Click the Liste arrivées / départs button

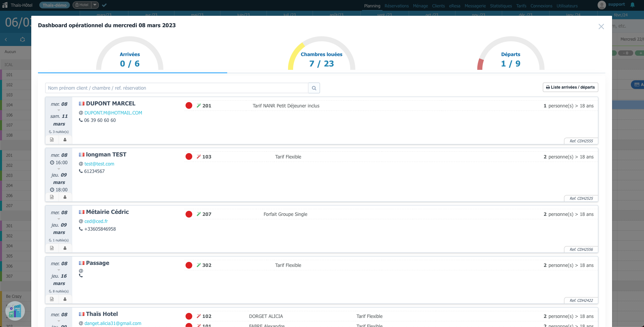[570, 87]
